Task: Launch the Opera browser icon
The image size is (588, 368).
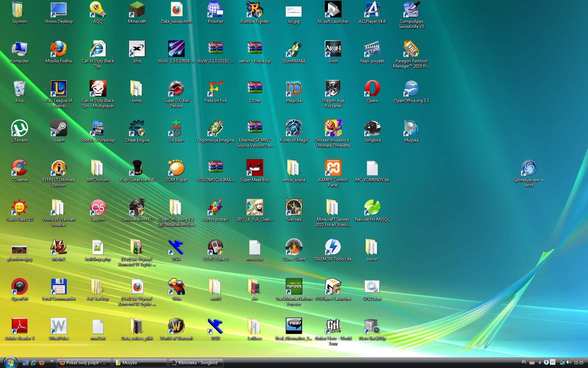Action: tap(372, 92)
